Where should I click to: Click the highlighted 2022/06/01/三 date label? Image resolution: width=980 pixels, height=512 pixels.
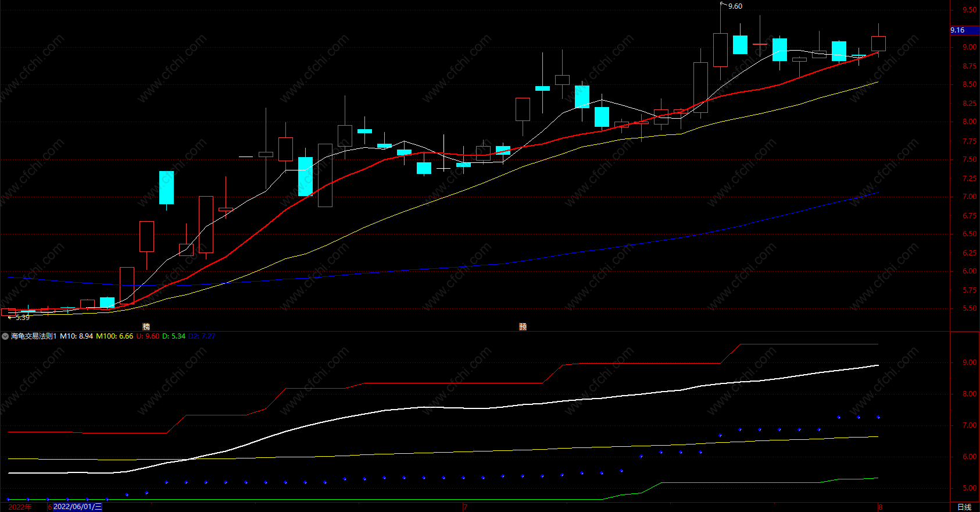pyautogui.click(x=77, y=507)
